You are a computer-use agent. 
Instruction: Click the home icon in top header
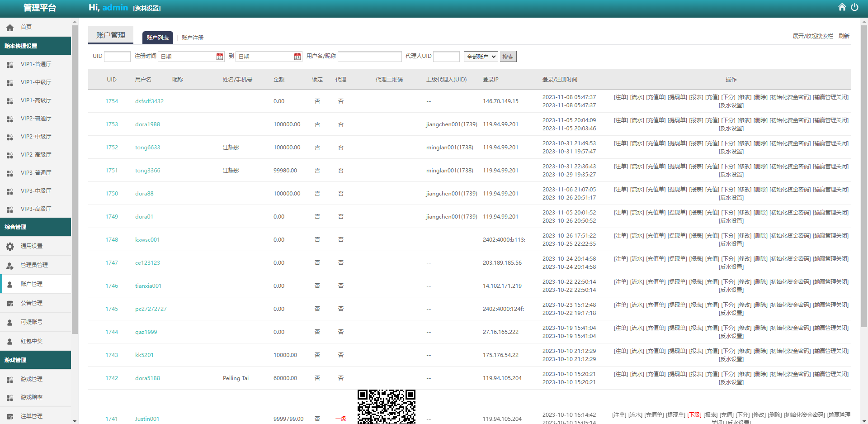842,7
